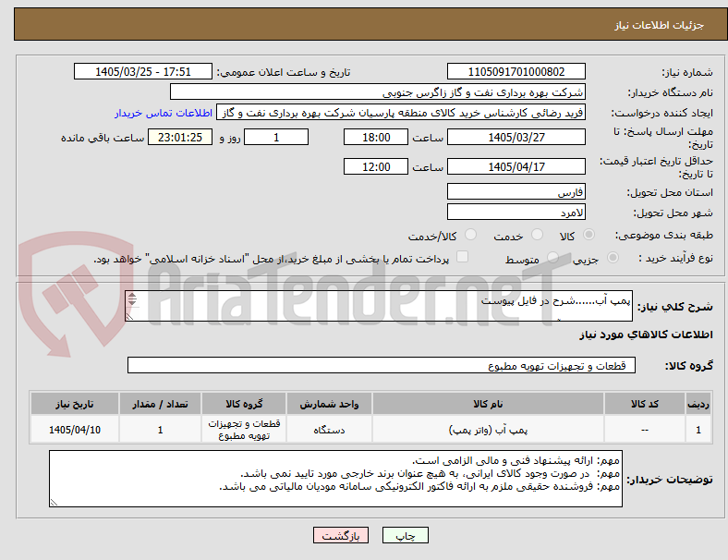The image size is (728, 560).
Task: Click the page heading جزئیات اطلاعات نیاز
Action: pos(659,25)
